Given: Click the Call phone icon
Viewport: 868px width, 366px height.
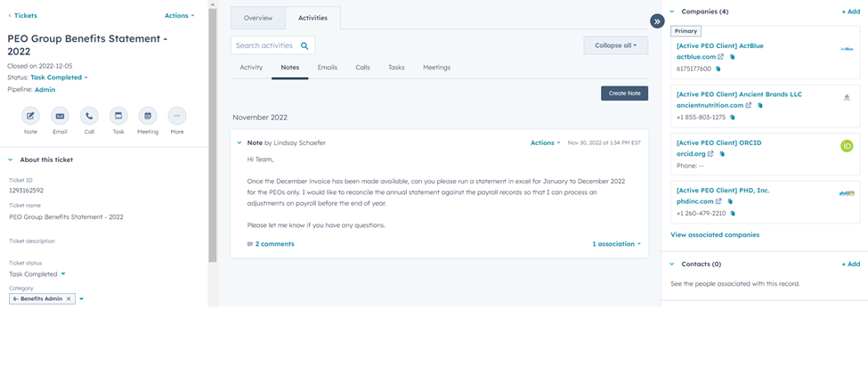Looking at the screenshot, I should 89,116.
